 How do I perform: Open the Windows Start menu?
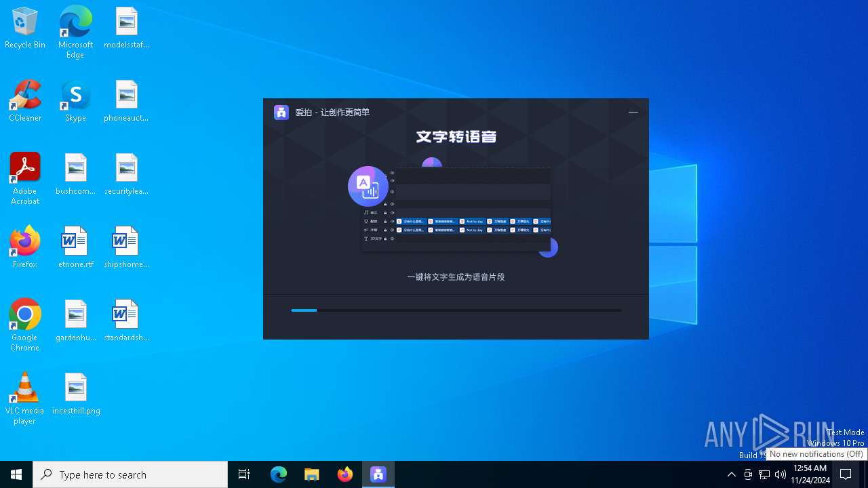[16, 474]
